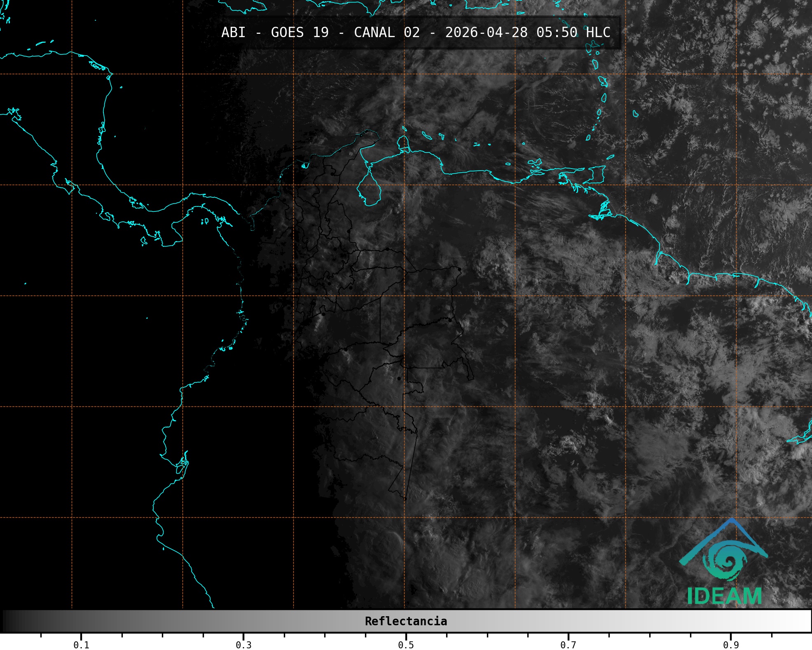Click the 'Reflectancia' colorbar label
The height and width of the screenshot is (650, 812).
coord(406,621)
